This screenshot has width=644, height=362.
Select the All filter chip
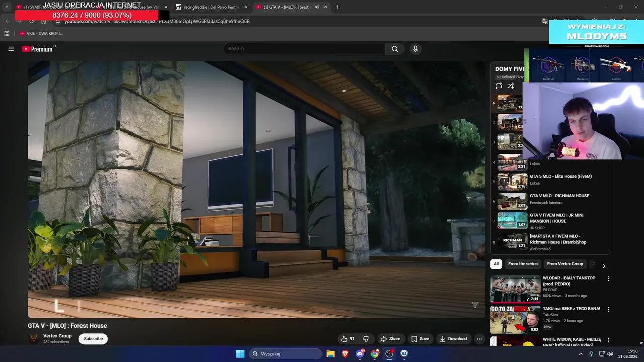pyautogui.click(x=496, y=264)
